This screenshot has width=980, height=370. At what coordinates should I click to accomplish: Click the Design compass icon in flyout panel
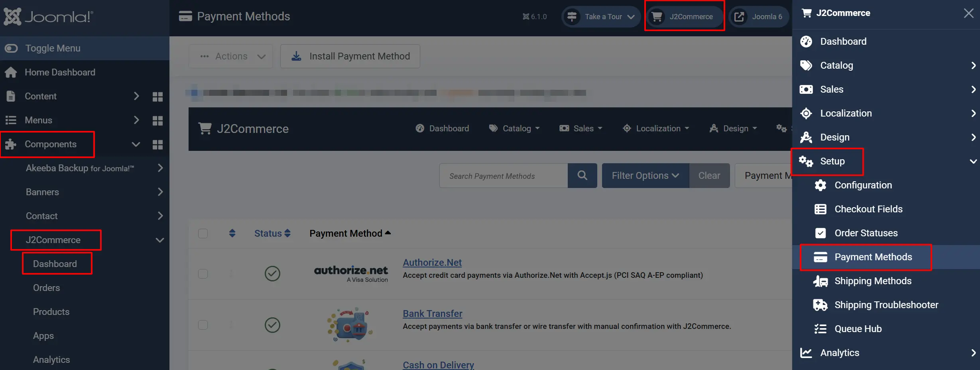point(806,137)
